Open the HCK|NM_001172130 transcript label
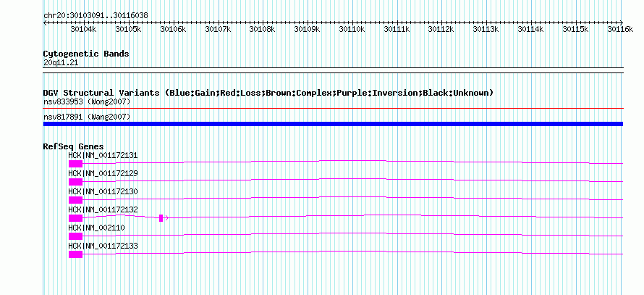This screenshot has height=295, width=644. click(x=103, y=192)
